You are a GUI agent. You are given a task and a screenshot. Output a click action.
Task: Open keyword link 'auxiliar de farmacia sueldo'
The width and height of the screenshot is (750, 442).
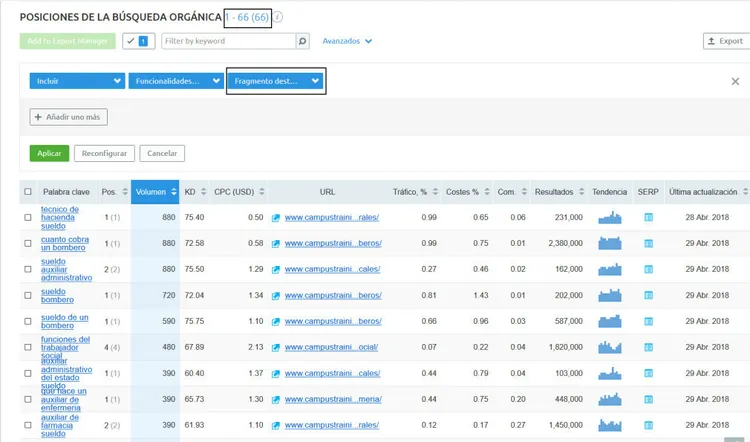(x=60, y=425)
